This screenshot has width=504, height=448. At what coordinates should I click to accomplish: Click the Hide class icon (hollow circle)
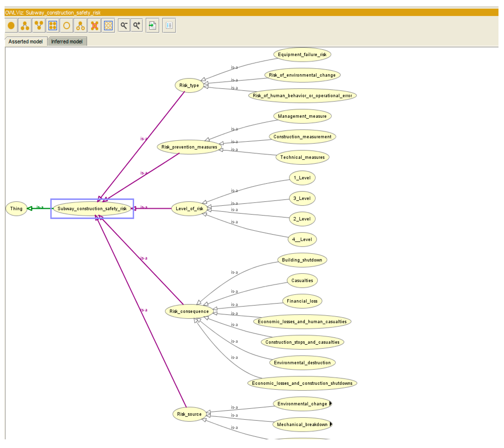click(67, 26)
